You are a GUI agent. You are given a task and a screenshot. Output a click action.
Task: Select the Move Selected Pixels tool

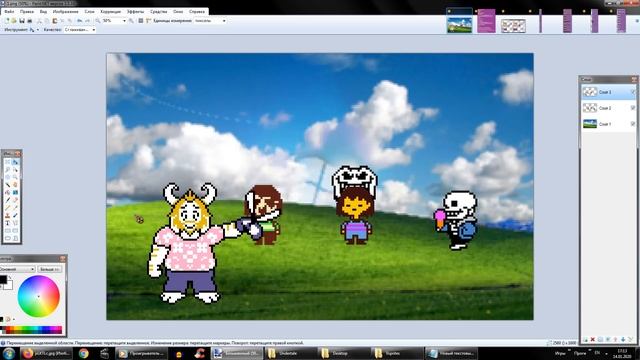15,162
